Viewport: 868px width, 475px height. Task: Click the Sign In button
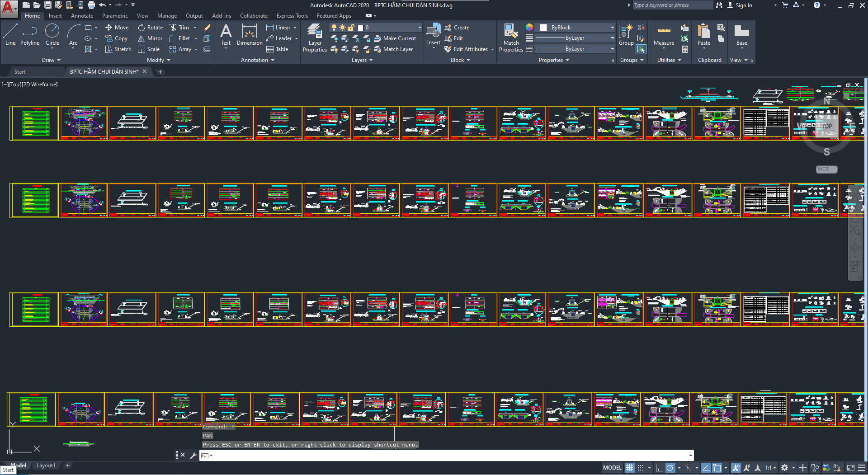[x=740, y=5]
